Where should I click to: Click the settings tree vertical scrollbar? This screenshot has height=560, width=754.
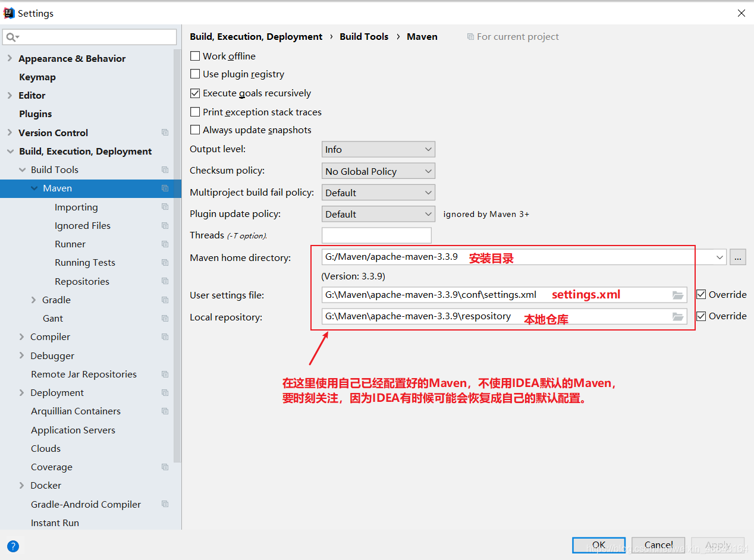tap(177, 256)
